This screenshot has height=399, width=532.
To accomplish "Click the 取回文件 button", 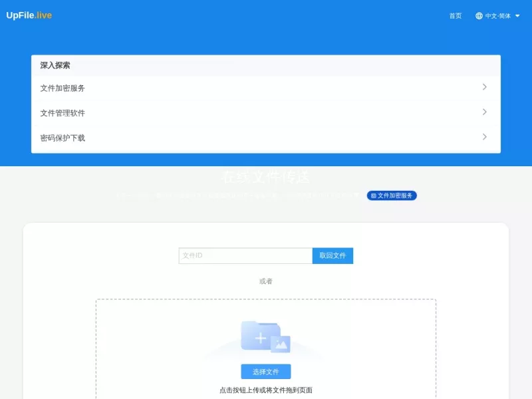I will point(332,255).
